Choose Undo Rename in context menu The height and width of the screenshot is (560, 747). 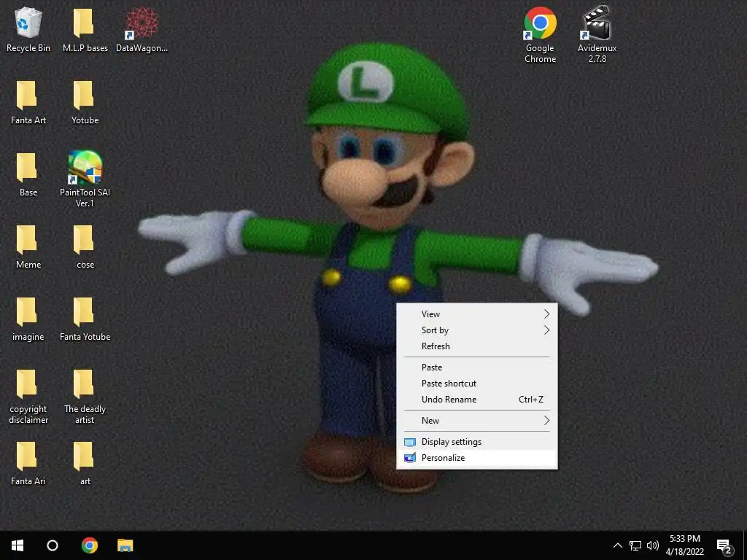[477, 400]
